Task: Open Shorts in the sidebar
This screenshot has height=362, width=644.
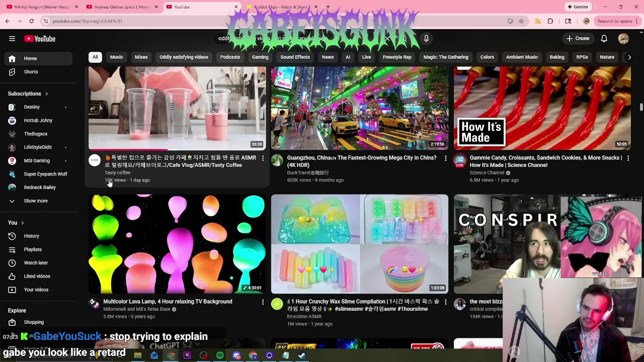Action: [x=38, y=72]
